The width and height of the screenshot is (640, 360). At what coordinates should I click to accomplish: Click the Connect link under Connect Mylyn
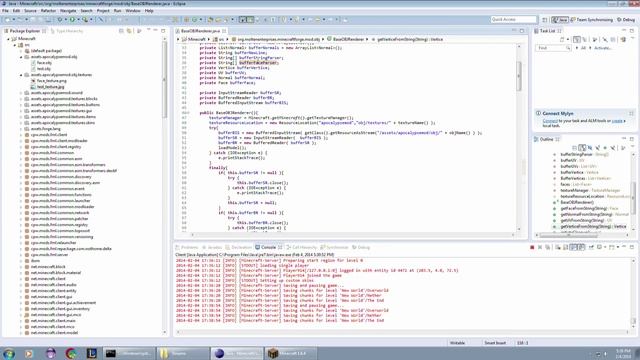[x=550, y=121]
